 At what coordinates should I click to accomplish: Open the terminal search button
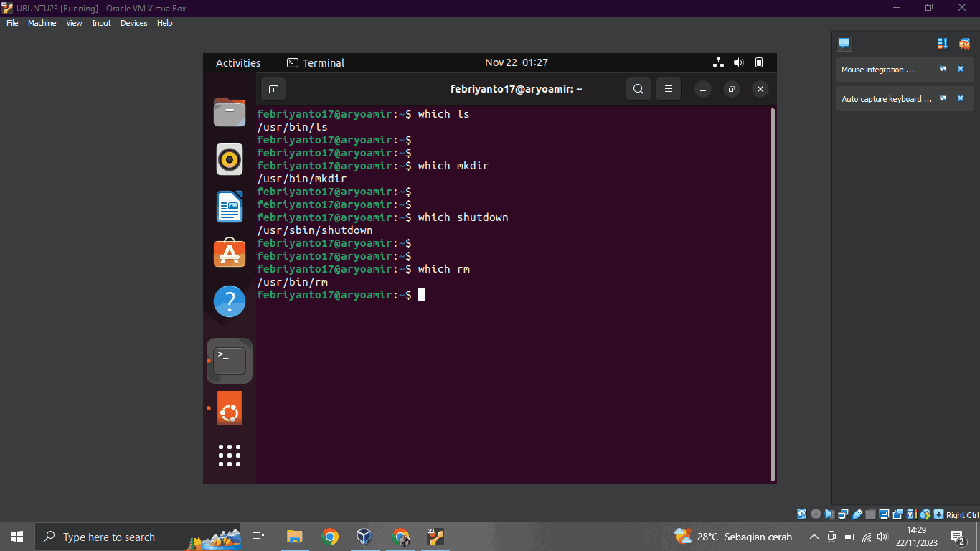[x=639, y=89]
